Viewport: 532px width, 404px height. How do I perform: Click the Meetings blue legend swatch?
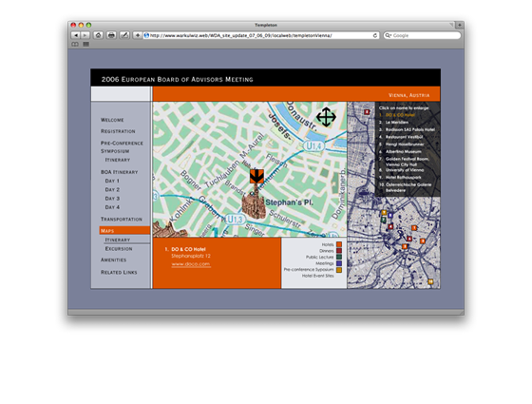338,263
